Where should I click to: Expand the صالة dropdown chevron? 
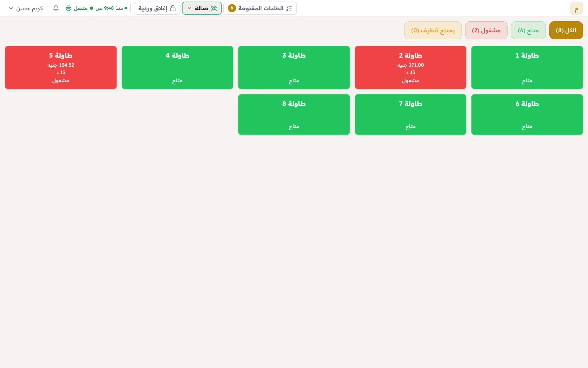coord(189,8)
